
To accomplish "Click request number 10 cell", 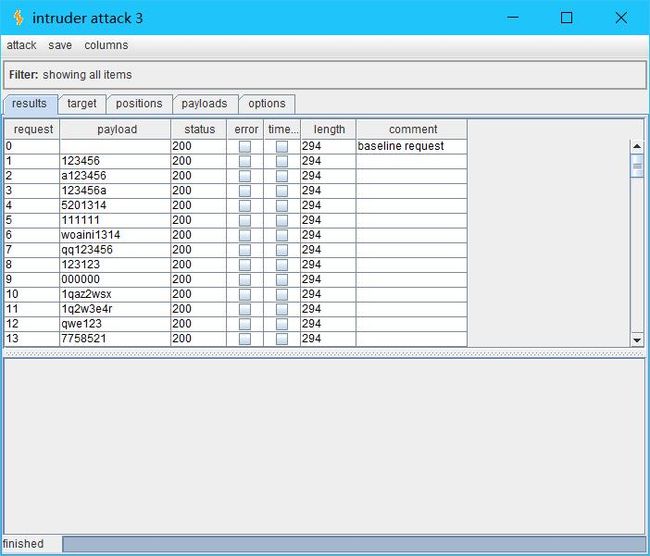I will click(32, 294).
